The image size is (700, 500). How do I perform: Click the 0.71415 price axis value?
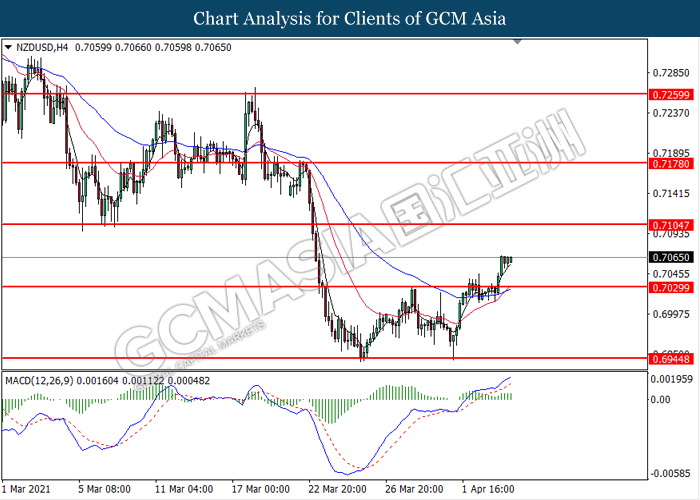coord(671,194)
